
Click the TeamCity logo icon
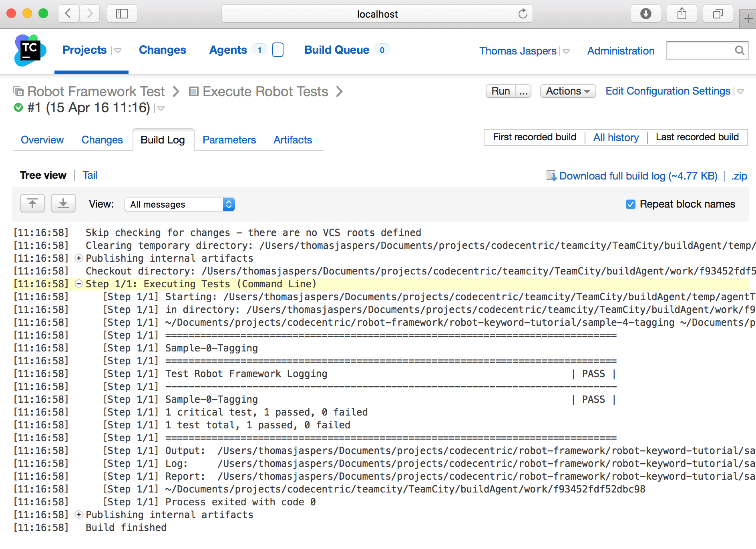point(30,50)
